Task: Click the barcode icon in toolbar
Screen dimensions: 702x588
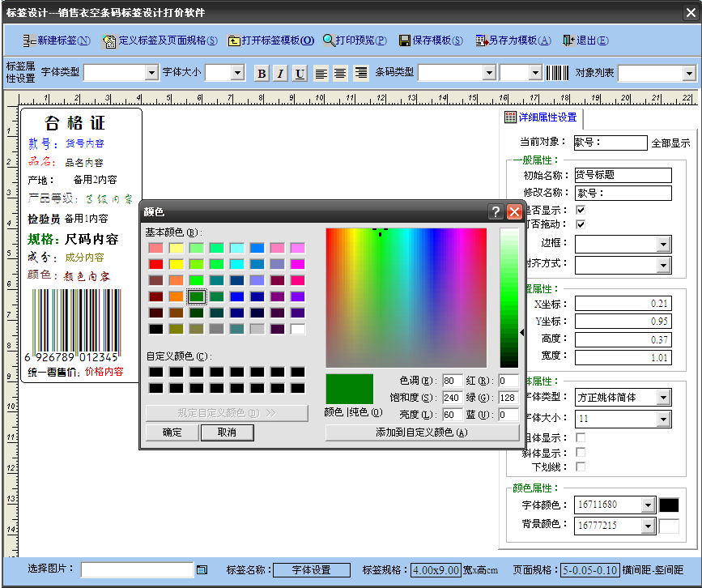Action: coord(556,73)
